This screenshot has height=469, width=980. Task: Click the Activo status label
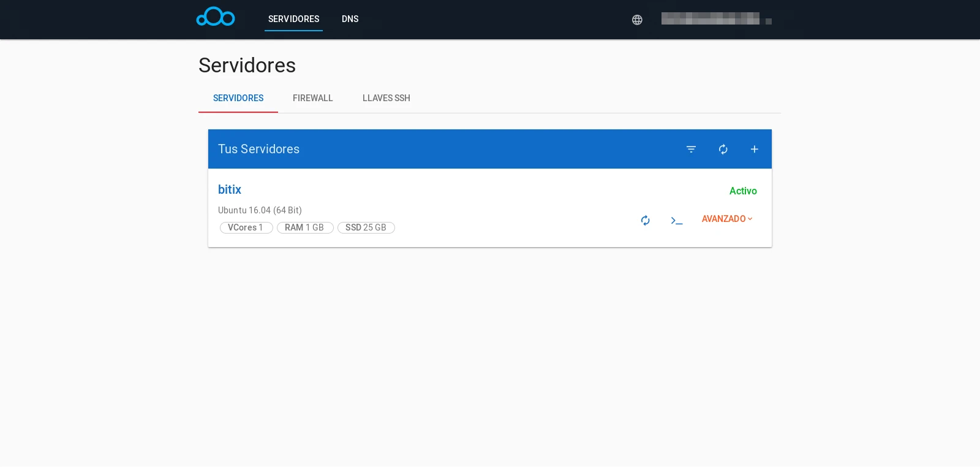[743, 191]
